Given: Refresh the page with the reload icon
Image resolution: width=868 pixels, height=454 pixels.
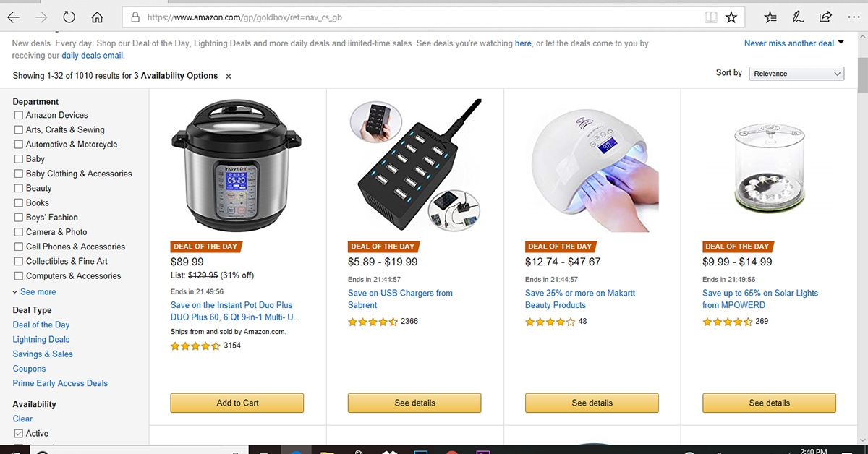Looking at the screenshot, I should coord(69,17).
